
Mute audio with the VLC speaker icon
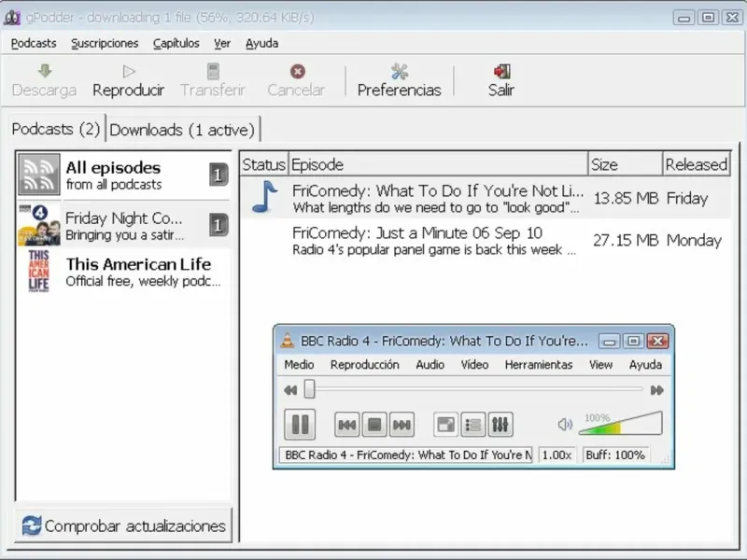(565, 424)
